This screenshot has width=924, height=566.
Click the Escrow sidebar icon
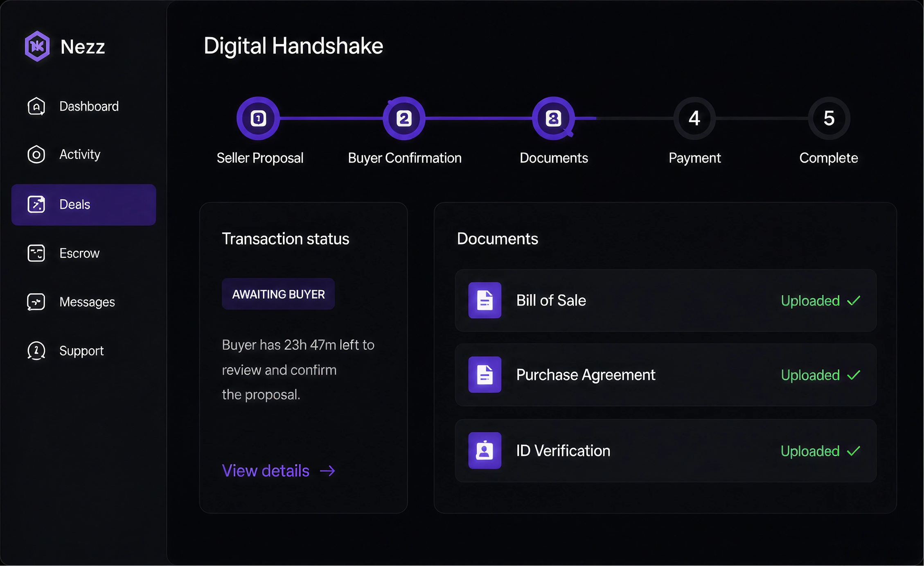coord(36,253)
